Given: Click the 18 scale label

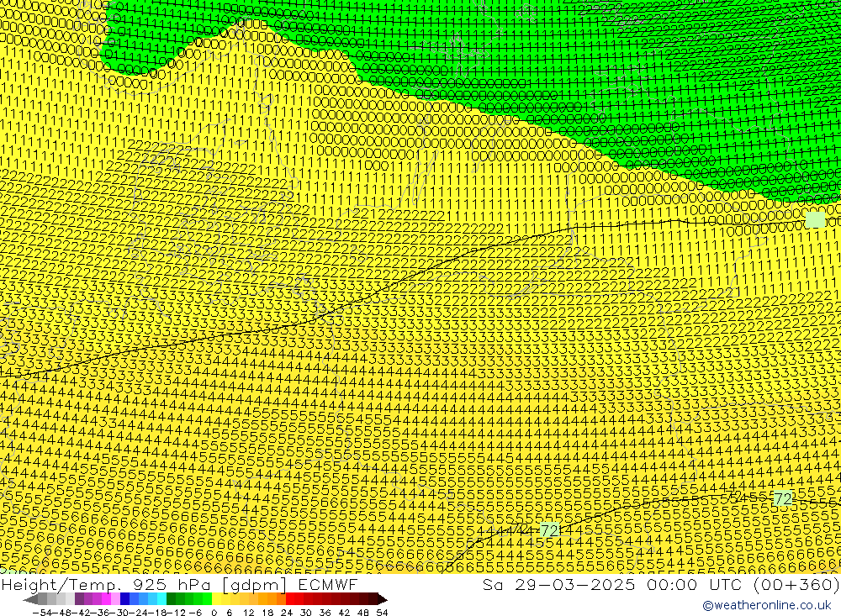Looking at the screenshot, I should (267, 613).
